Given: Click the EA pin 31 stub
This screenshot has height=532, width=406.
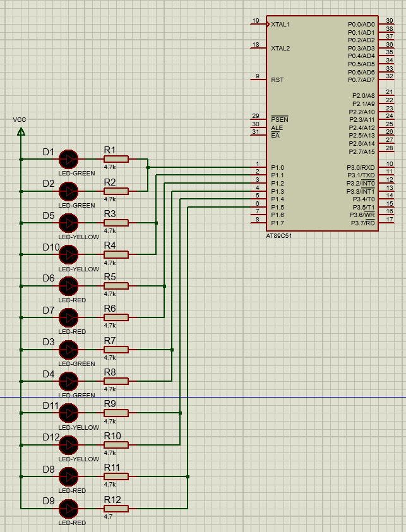Looking at the screenshot, I should [x=258, y=135].
